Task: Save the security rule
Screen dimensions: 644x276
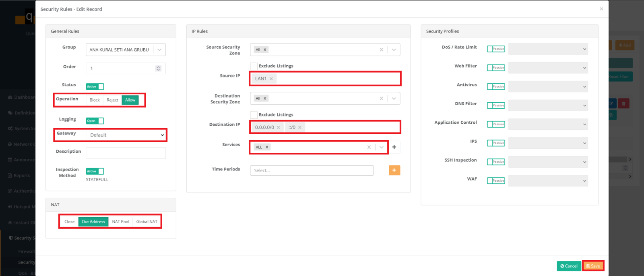Action: [593, 266]
